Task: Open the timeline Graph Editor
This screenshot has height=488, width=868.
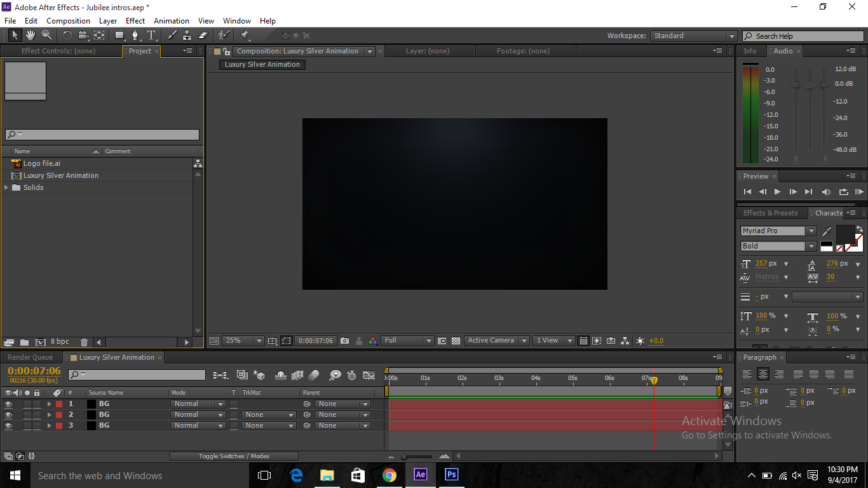Action: [369, 375]
